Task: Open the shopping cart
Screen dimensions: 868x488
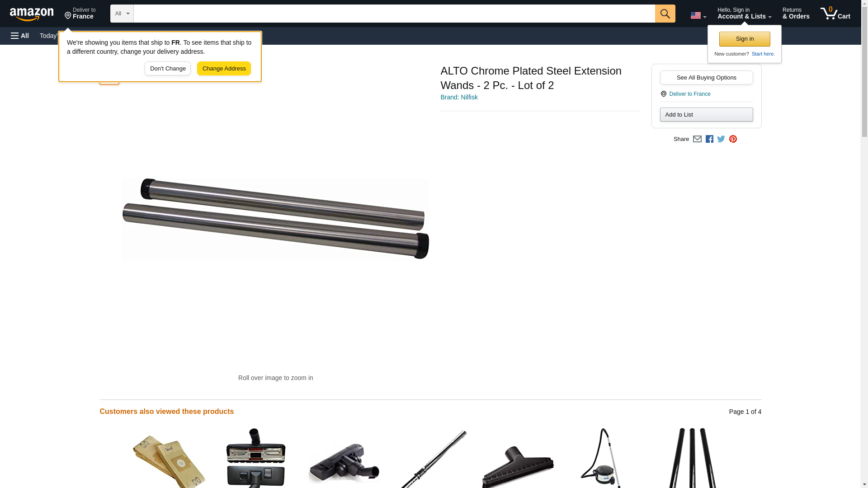Action: coord(835,13)
